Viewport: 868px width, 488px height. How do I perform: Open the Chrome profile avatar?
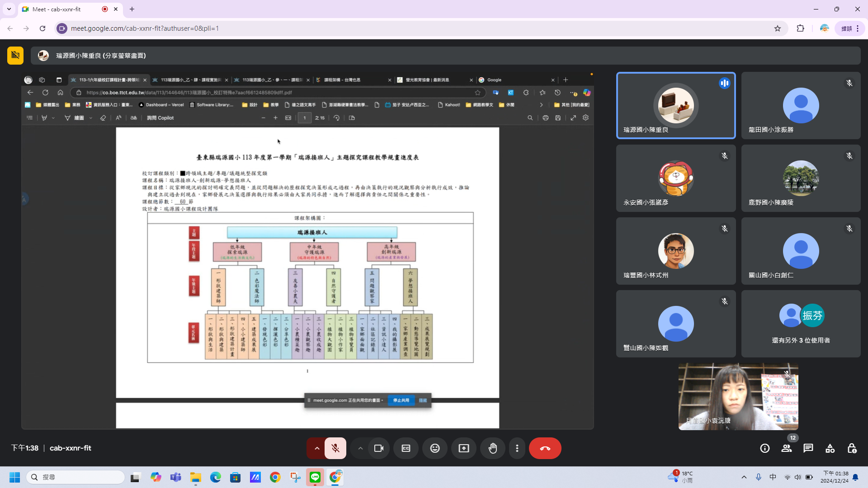[825, 28]
